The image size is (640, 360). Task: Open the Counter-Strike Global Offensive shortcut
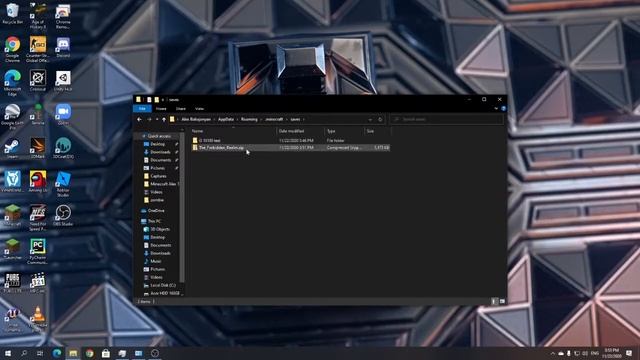pyautogui.click(x=38, y=48)
